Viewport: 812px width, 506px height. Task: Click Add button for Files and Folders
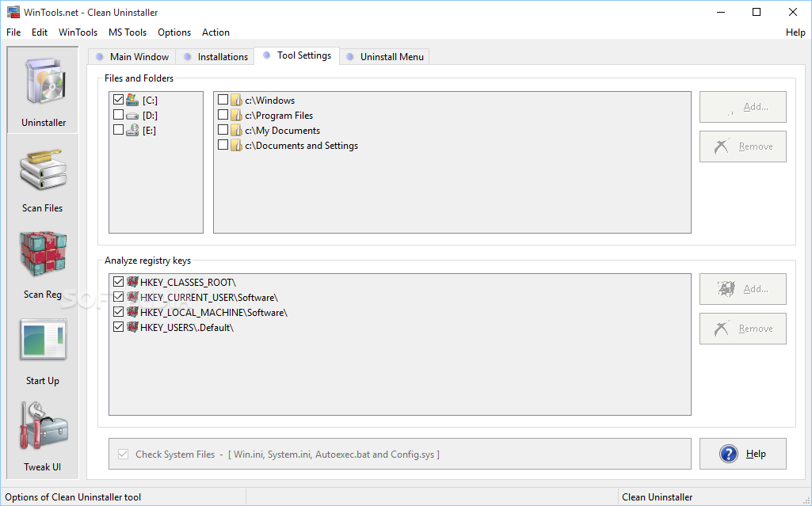[x=742, y=107]
